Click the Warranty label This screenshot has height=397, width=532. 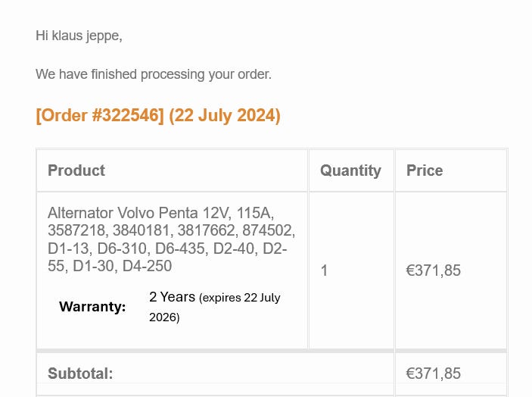pyautogui.click(x=92, y=307)
